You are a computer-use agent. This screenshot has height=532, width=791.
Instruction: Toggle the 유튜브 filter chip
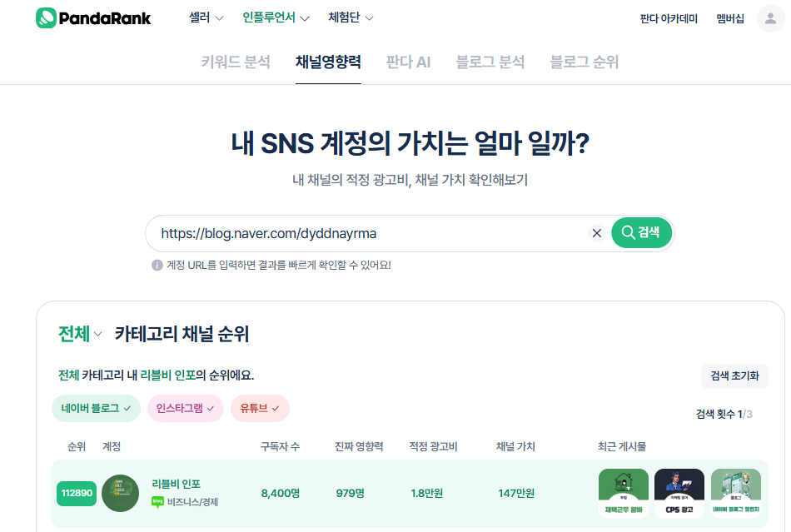(x=260, y=409)
